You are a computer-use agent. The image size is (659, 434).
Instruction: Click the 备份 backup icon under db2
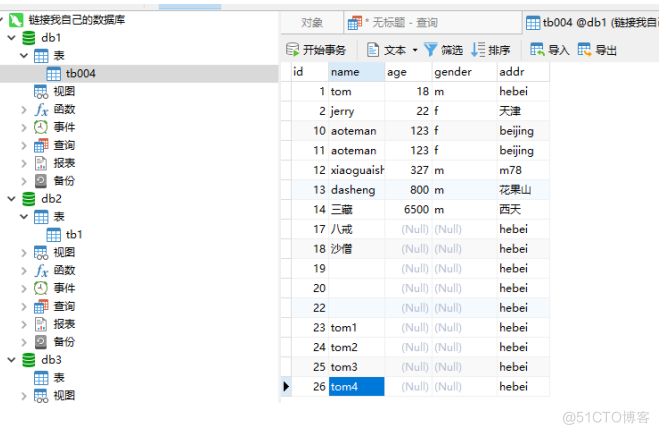pos(41,342)
